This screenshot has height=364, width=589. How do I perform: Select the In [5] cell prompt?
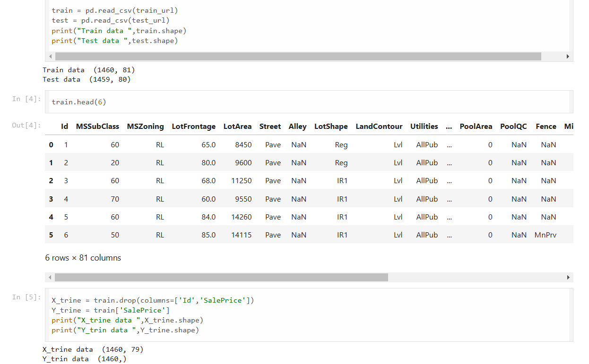[x=26, y=297]
